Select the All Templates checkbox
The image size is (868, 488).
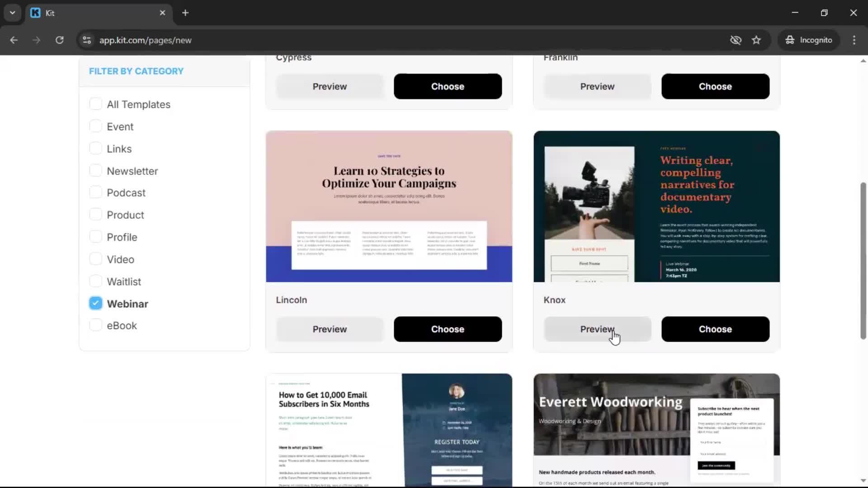[x=95, y=104]
